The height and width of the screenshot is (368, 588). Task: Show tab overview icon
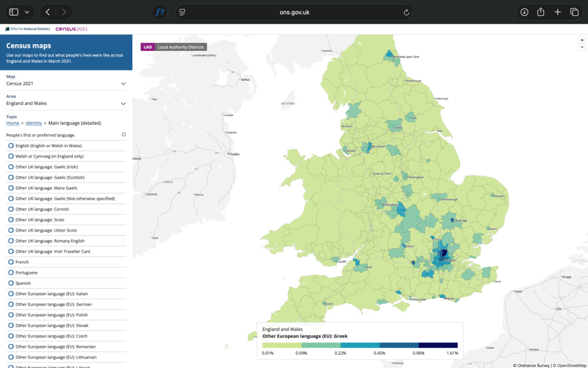(x=574, y=12)
